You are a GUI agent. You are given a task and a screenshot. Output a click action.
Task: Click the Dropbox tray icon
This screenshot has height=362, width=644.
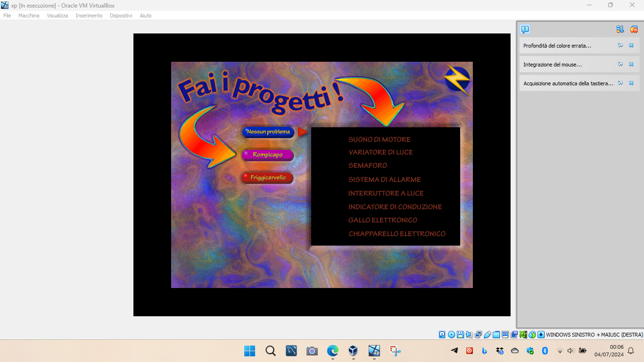coord(500,351)
